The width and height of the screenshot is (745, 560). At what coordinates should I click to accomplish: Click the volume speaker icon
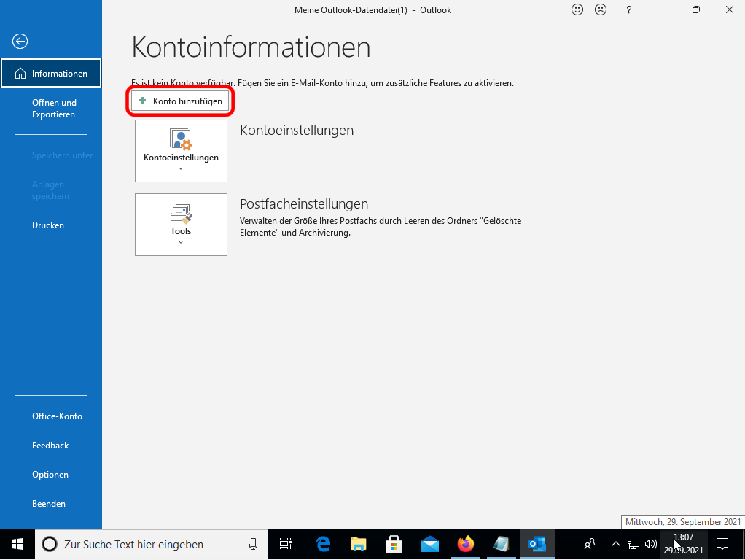point(651,544)
